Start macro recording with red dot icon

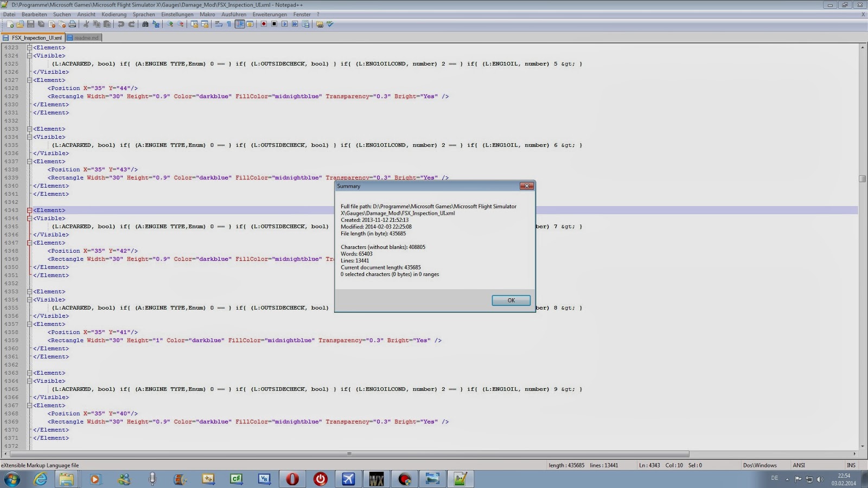pyautogui.click(x=264, y=24)
